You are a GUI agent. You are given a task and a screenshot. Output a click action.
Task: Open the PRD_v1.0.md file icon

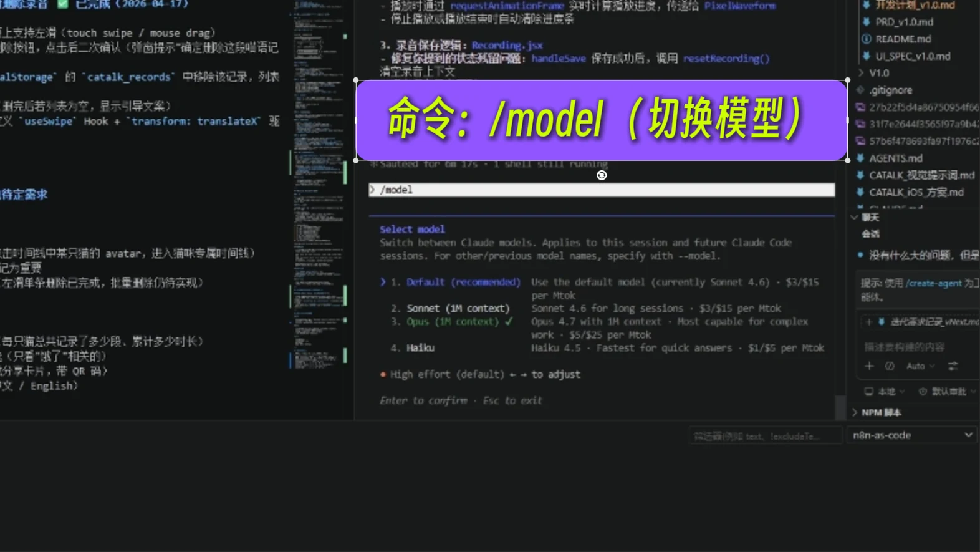[866, 22]
